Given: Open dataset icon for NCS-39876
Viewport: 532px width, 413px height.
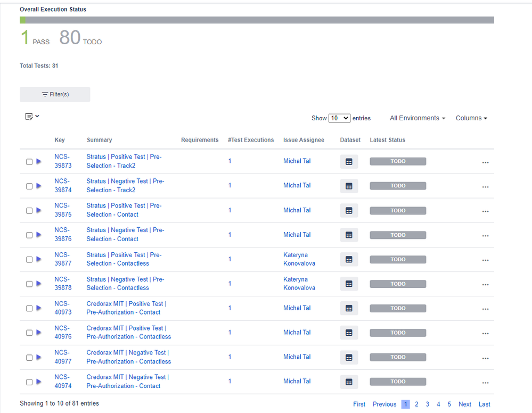Looking at the screenshot, I should 349,235.
